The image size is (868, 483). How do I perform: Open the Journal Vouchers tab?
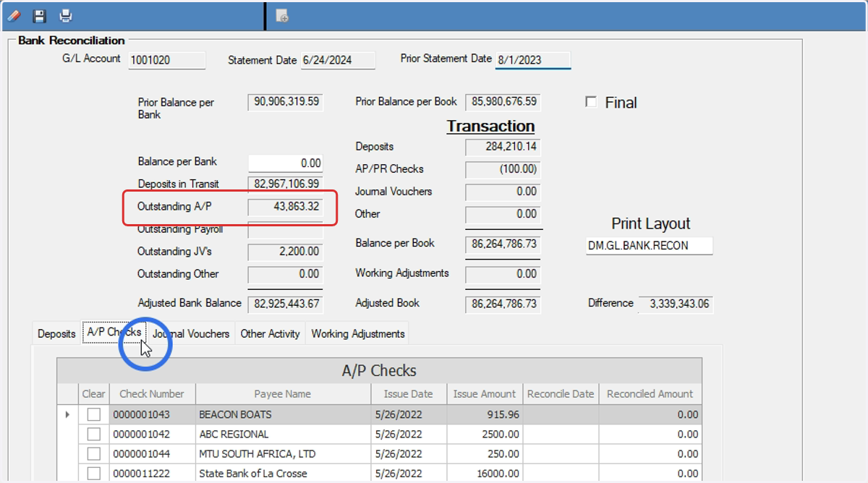(x=191, y=333)
